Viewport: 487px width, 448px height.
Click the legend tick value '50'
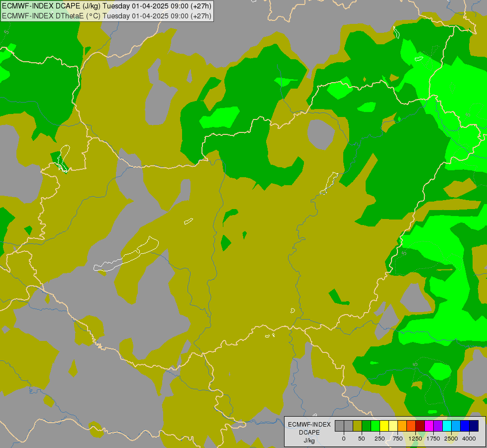coord(362,439)
